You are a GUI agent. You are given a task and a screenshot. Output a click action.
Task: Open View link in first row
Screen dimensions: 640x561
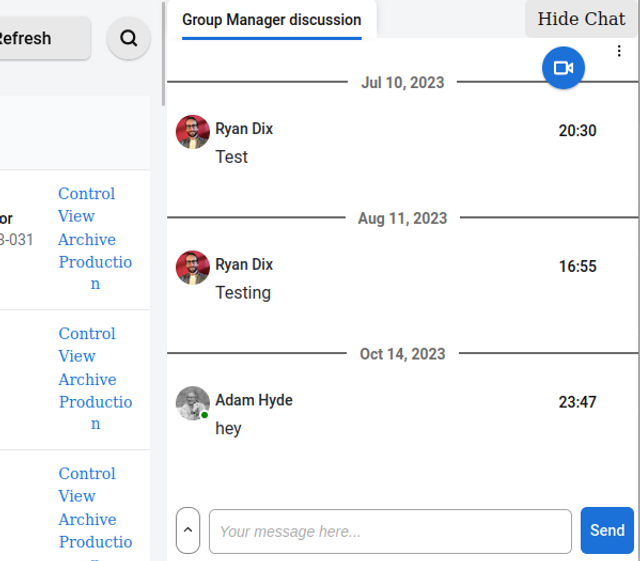(x=77, y=216)
